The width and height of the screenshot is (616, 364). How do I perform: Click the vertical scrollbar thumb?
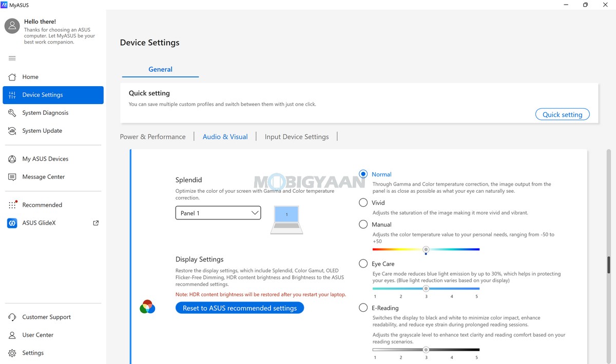(x=609, y=265)
